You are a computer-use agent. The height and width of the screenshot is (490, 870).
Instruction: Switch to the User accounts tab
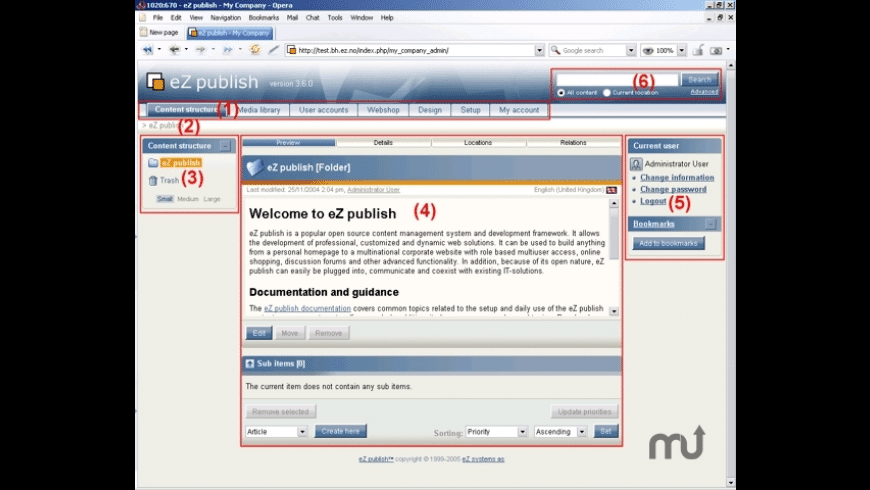click(x=323, y=110)
